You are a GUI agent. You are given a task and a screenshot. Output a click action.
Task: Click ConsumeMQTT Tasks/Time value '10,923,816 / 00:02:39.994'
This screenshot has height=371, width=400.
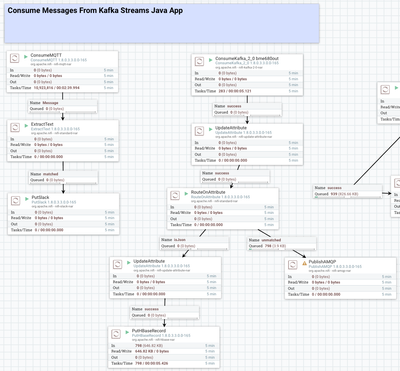pyautogui.click(x=57, y=88)
